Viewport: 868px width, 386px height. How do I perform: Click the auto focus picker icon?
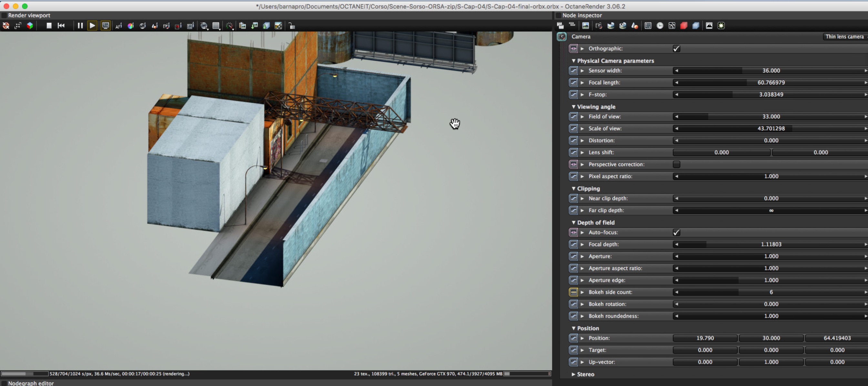coord(118,26)
